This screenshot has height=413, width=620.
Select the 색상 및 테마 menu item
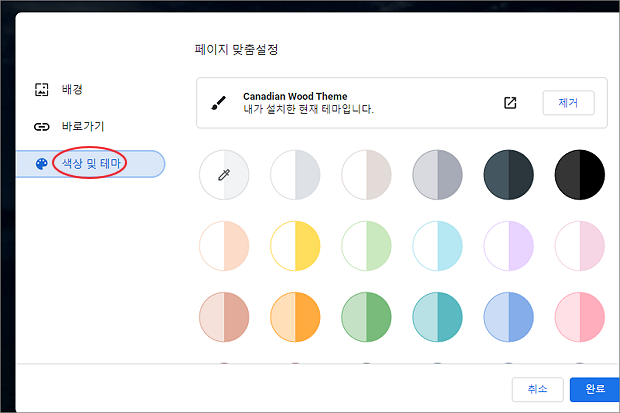(91, 164)
